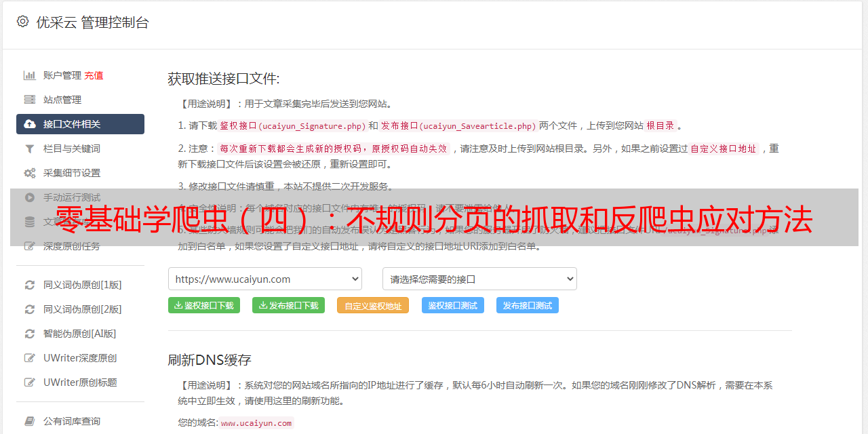Click the 站点管理 server icon

click(x=29, y=100)
